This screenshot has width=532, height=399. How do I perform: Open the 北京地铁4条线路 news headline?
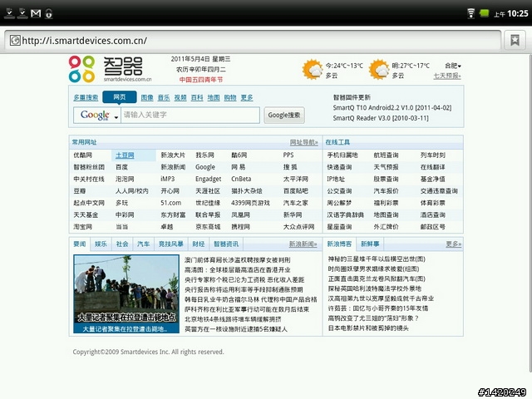click(x=233, y=319)
